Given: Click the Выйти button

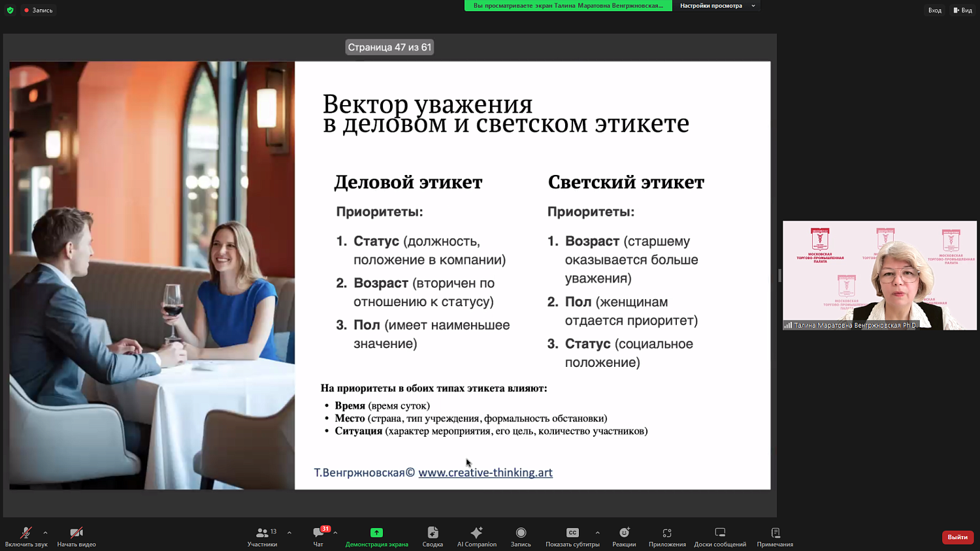Looking at the screenshot, I should click(x=956, y=537).
